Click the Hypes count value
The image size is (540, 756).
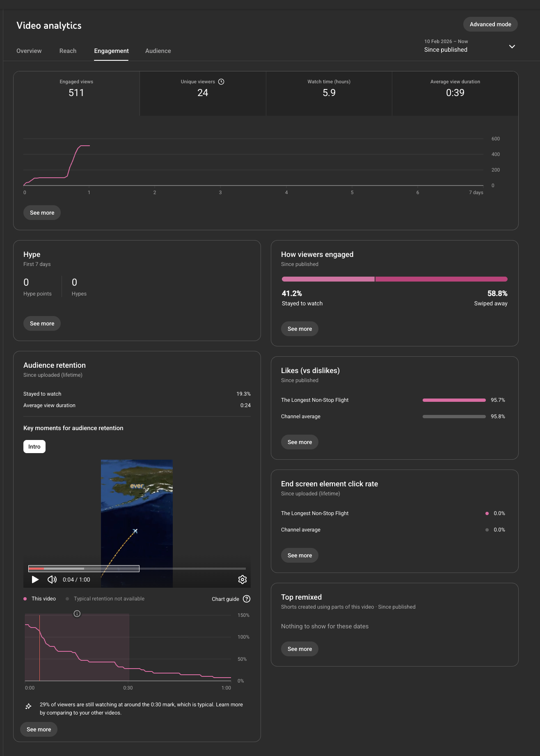pos(74,282)
